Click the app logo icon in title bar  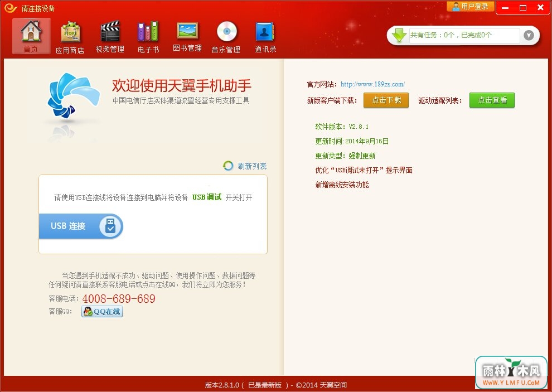(11, 7)
